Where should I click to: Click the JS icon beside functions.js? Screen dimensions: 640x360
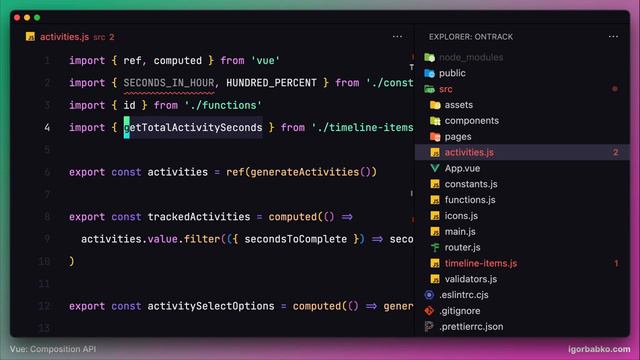435,200
